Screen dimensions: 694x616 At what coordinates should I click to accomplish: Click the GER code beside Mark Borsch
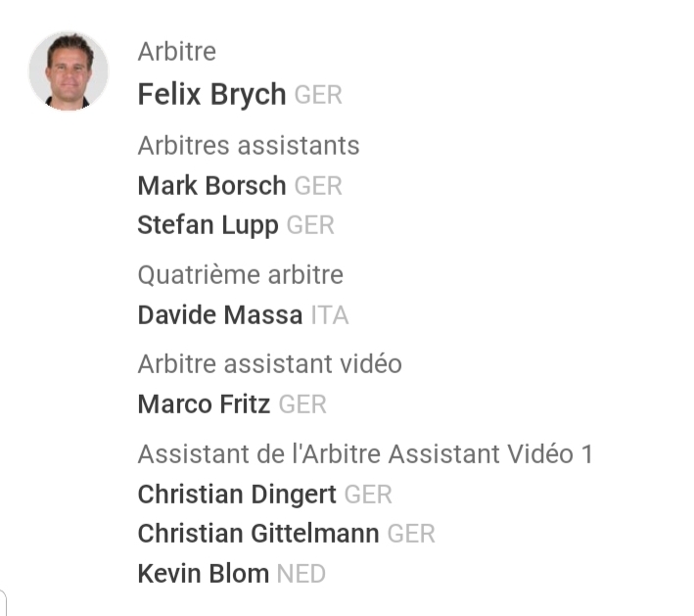coord(318,185)
